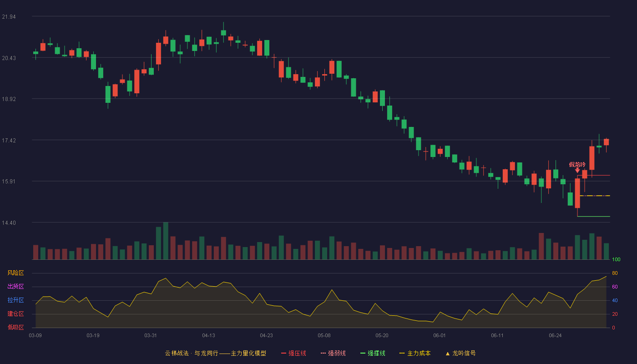
Task: Click the 06-01 date axis label
Action: click(x=440, y=335)
